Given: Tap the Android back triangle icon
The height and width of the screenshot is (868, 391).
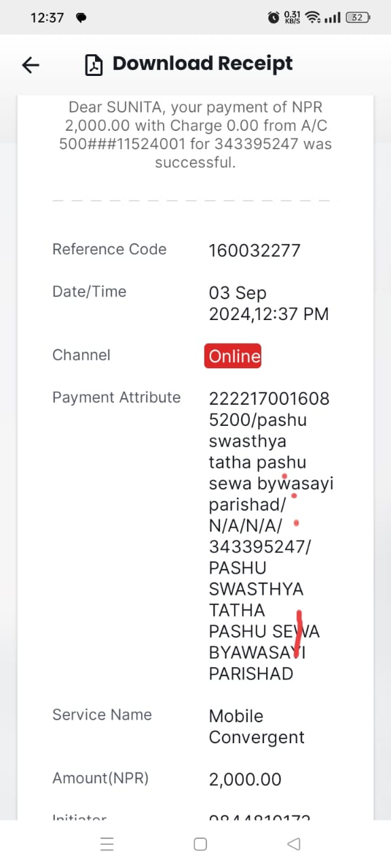Looking at the screenshot, I should [x=294, y=844].
